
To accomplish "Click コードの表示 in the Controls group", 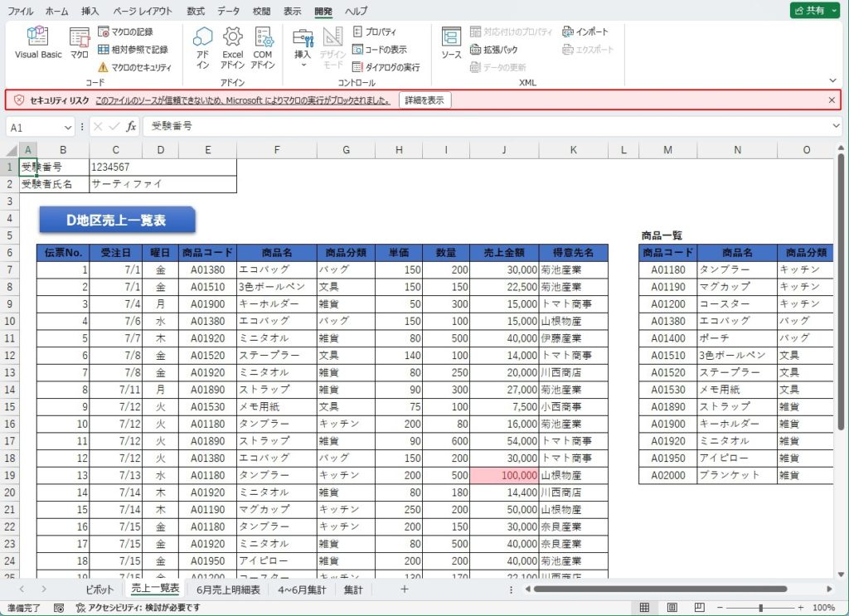I will (x=380, y=49).
